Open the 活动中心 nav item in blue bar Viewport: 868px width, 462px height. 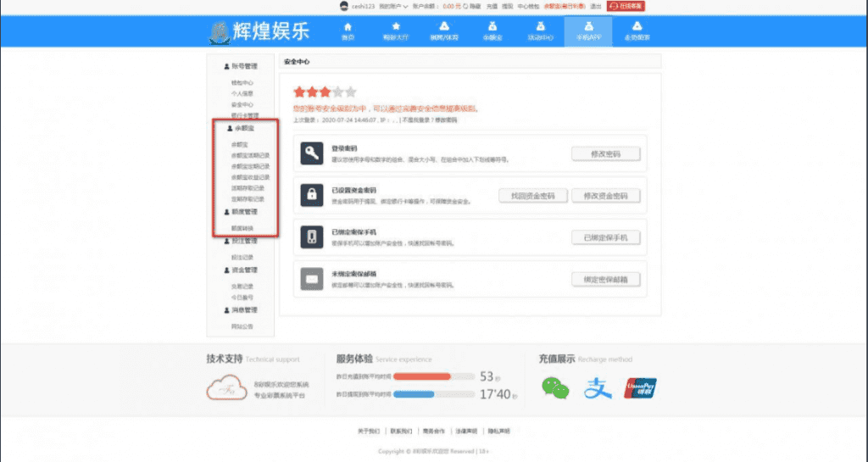coord(540,31)
